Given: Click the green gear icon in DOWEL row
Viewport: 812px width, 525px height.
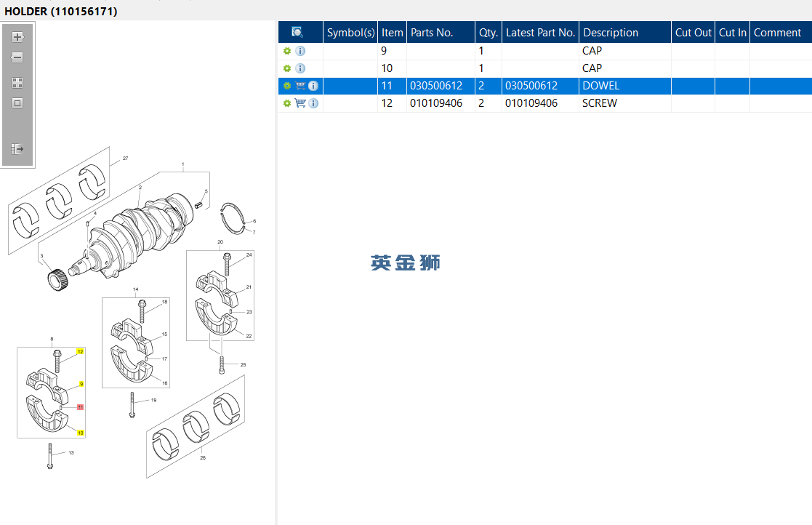Looking at the screenshot, I should pos(287,86).
